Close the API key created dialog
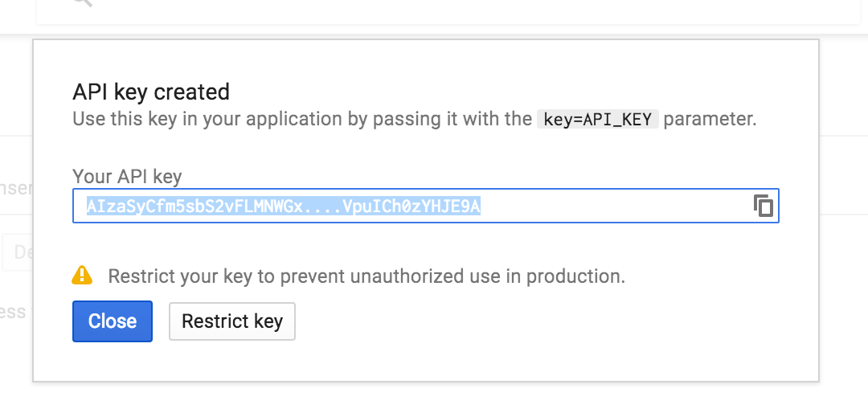Viewport: 868px width, 413px height. click(113, 321)
